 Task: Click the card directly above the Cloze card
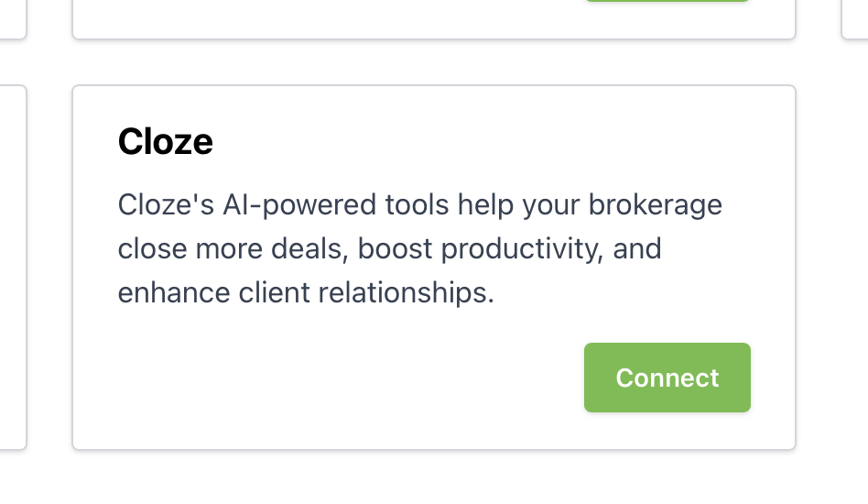pos(433,18)
